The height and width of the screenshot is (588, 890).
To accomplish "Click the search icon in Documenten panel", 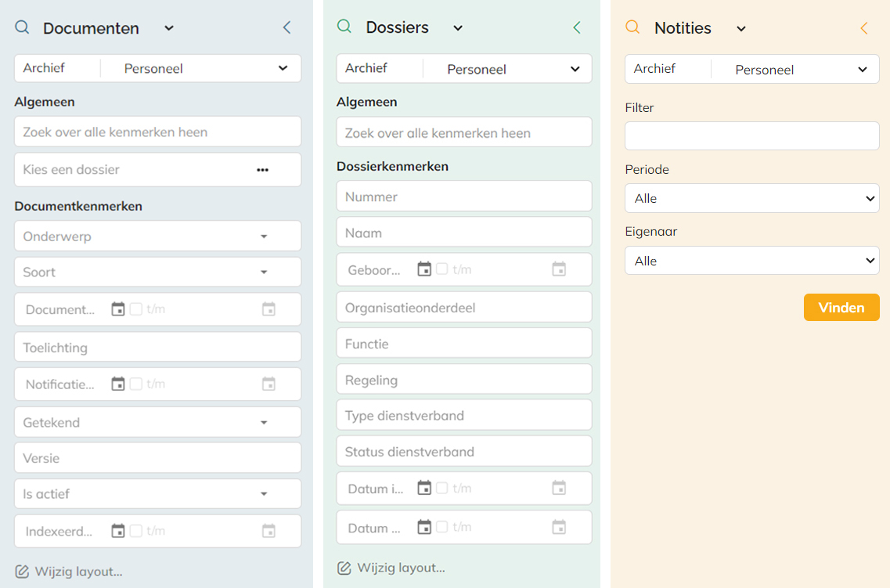I will coord(22,27).
